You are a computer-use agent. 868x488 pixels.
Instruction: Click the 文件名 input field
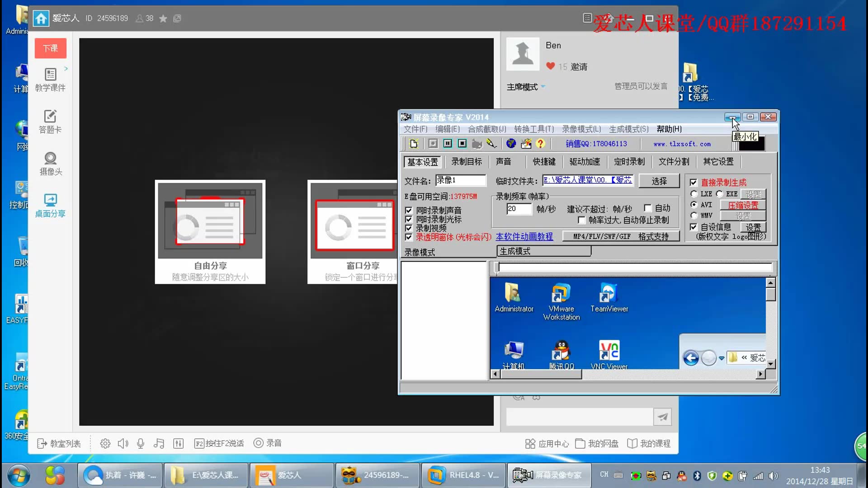[460, 180]
